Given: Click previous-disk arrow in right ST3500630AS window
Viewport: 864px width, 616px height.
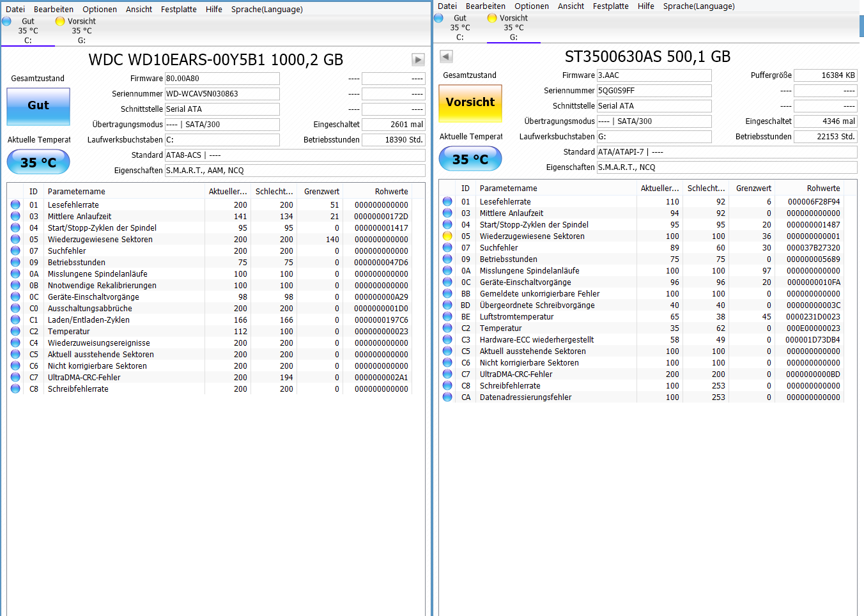Looking at the screenshot, I should [446, 56].
